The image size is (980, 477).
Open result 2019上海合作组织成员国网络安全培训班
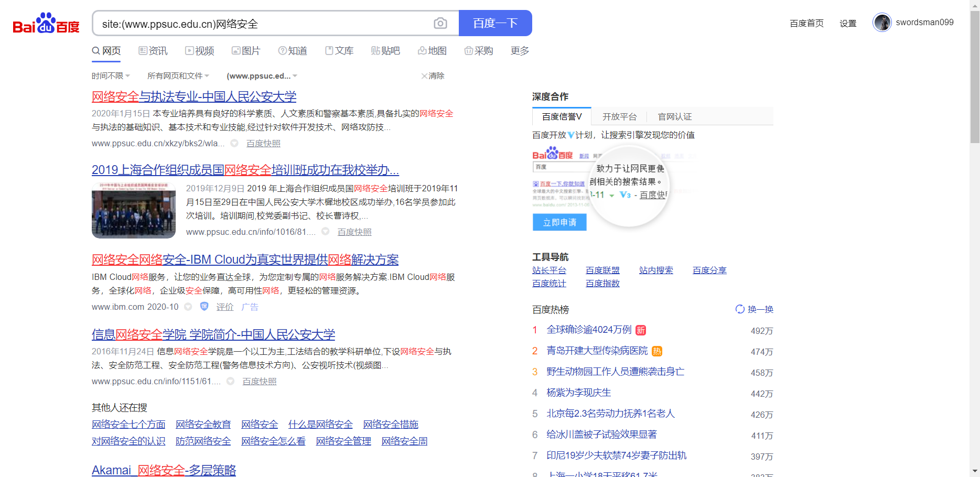click(245, 170)
